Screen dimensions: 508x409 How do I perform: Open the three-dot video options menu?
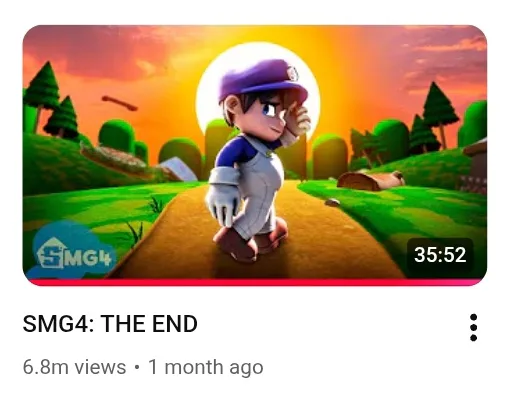pyautogui.click(x=473, y=327)
